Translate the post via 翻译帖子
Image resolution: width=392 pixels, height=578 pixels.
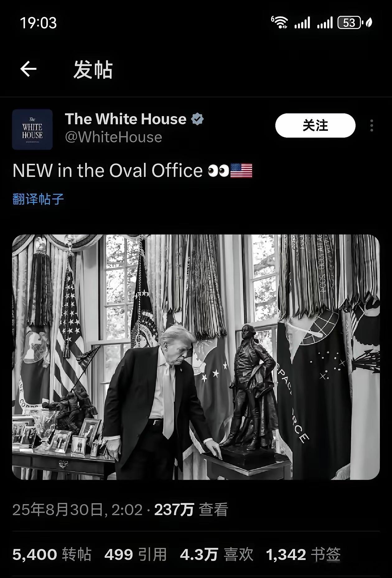click(38, 199)
